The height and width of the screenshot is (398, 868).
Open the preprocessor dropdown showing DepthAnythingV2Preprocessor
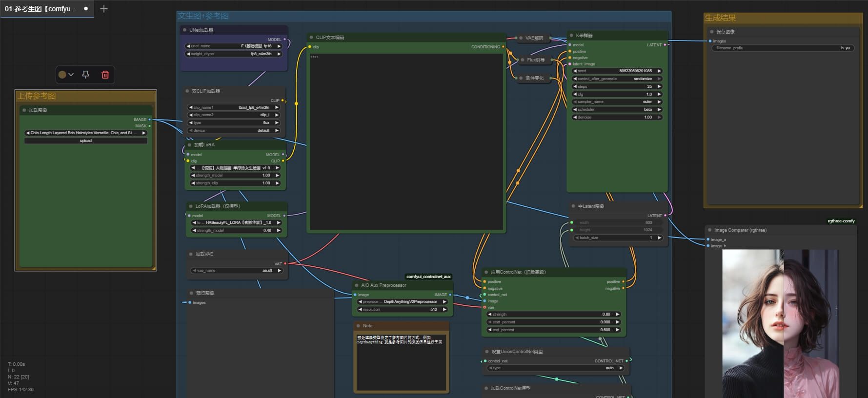403,302
